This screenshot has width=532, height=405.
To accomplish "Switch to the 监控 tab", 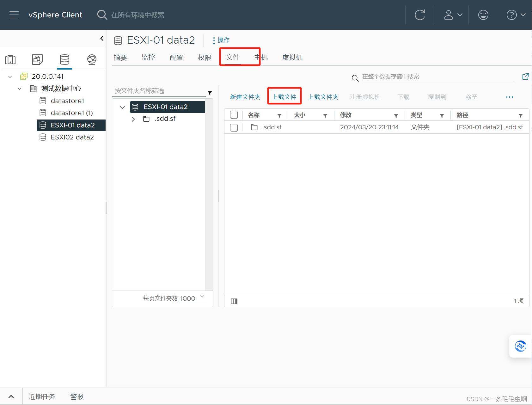I will (148, 58).
